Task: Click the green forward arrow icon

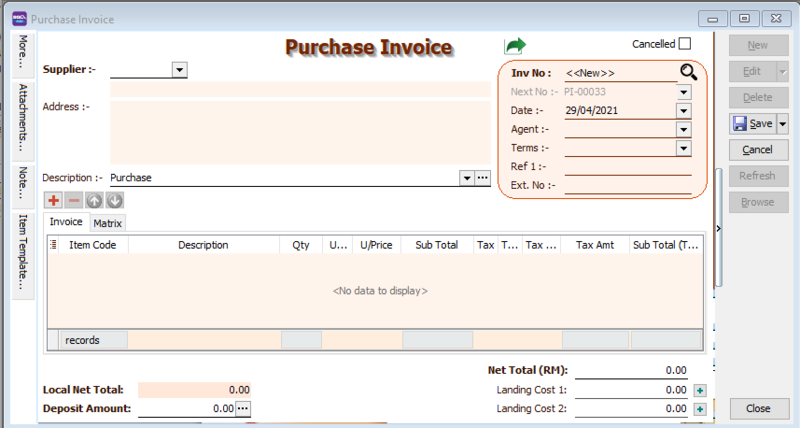Action: pos(515,46)
